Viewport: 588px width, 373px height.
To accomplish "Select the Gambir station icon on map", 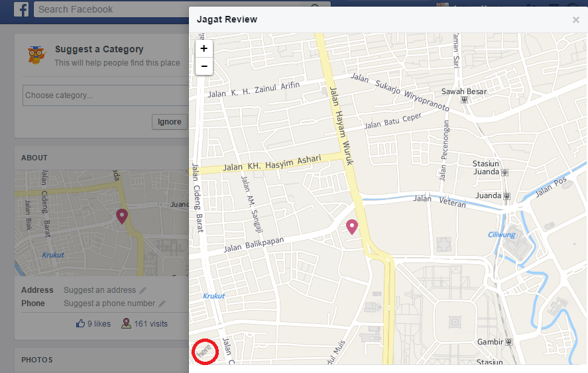I will 508,342.
